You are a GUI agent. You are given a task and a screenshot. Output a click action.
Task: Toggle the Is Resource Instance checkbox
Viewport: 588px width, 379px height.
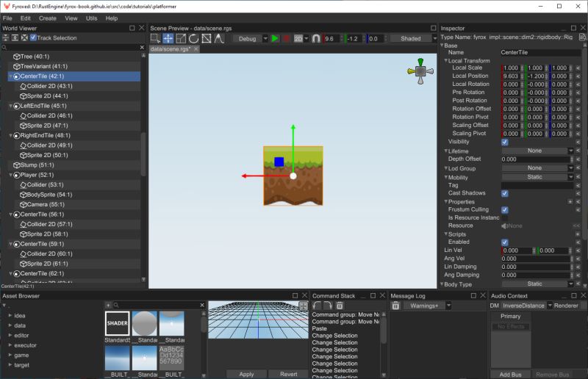pos(505,218)
